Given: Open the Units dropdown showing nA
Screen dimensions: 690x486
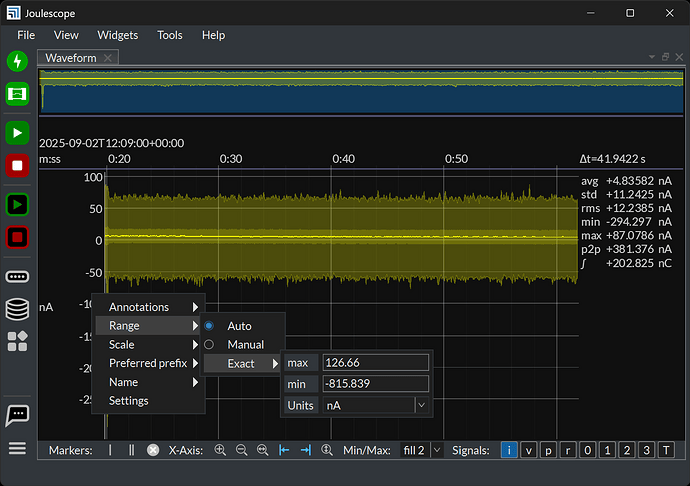Looking at the screenshot, I should pyautogui.click(x=375, y=405).
